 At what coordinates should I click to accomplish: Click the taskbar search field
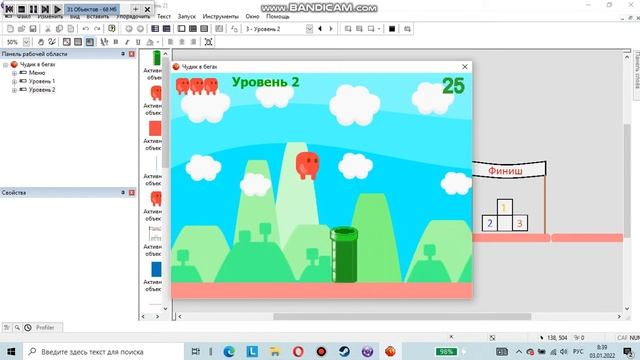[x=104, y=351]
